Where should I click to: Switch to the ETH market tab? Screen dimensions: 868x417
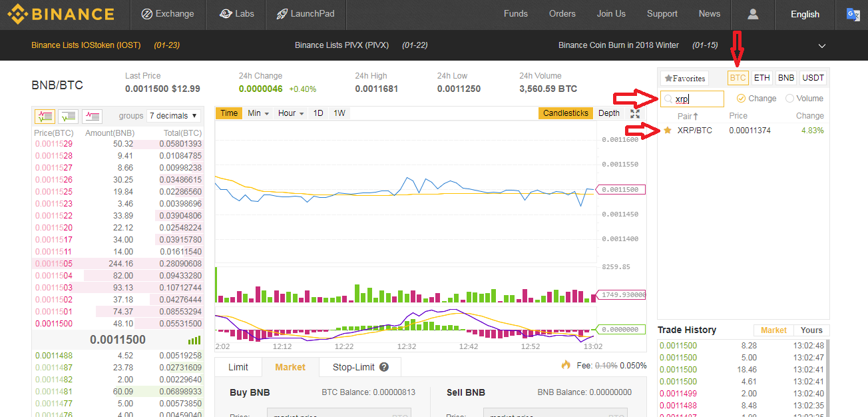click(761, 78)
